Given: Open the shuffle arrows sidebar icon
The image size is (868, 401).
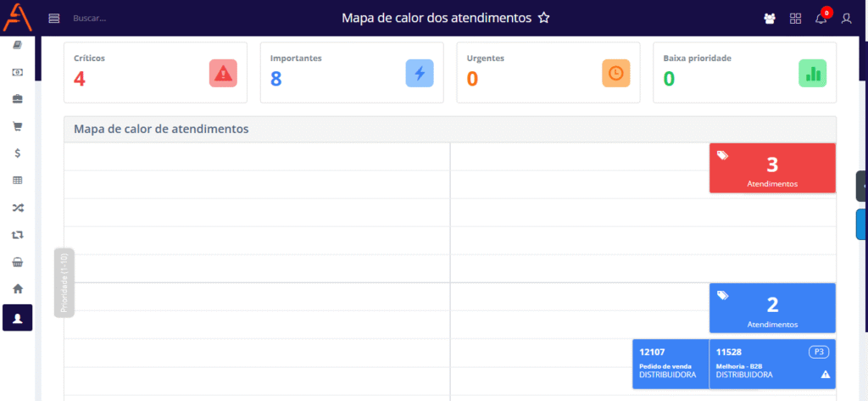Looking at the screenshot, I should click(17, 208).
